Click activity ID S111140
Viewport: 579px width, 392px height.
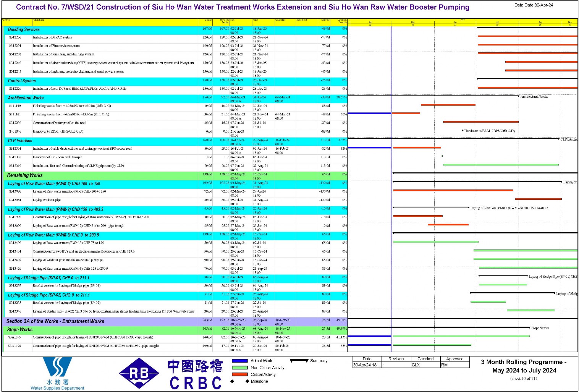click(x=15, y=106)
